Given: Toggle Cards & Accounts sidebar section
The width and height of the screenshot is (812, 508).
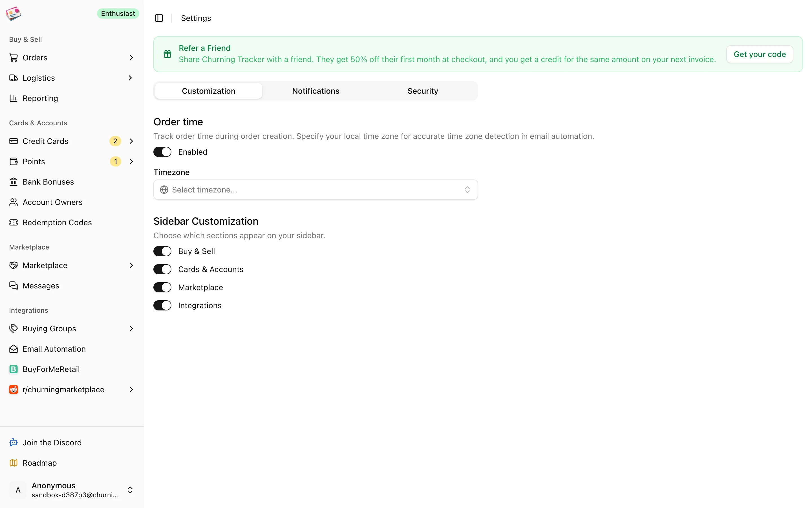Looking at the screenshot, I should 162,270.
